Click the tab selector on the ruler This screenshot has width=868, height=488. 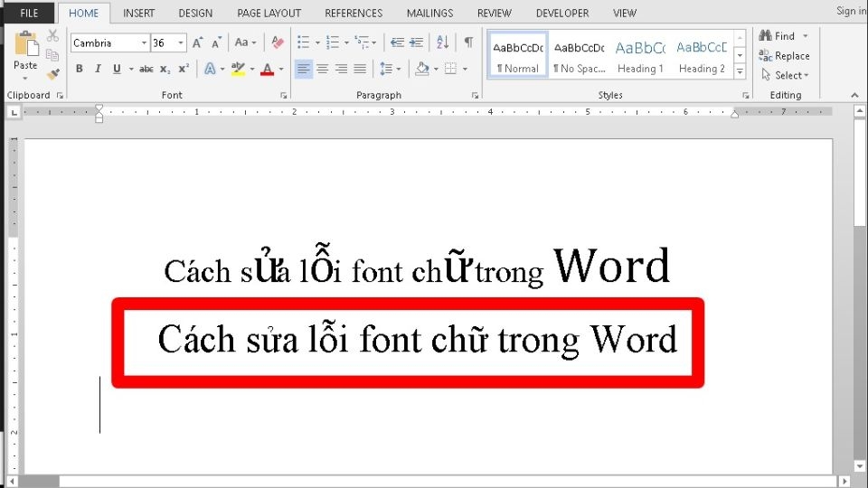14,112
